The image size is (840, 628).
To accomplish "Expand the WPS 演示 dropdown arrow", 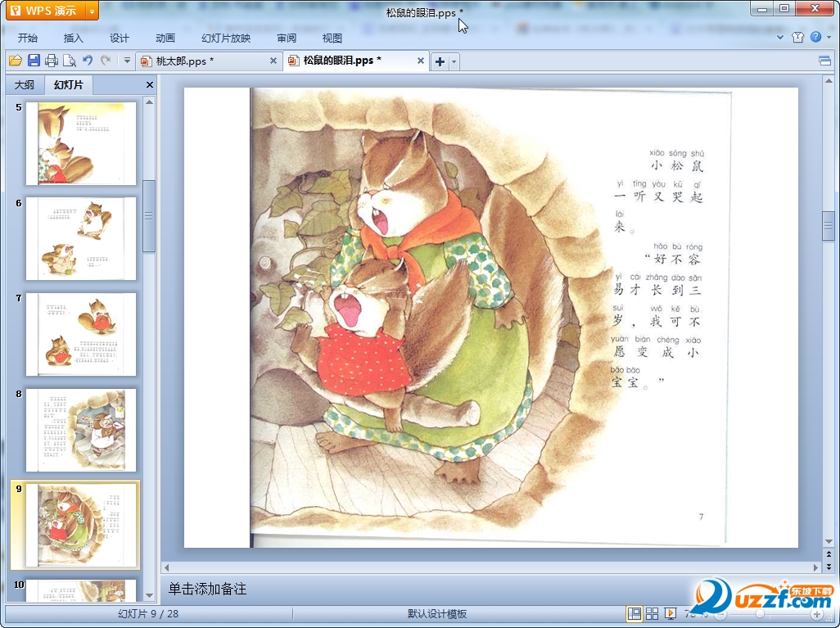I will click(93, 11).
